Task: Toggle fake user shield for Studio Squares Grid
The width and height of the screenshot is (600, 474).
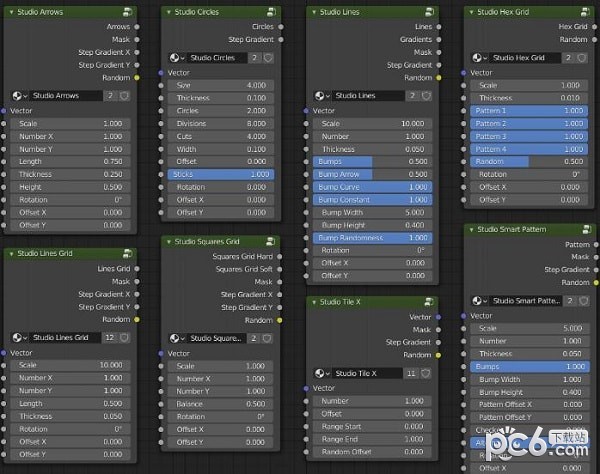Action: pos(267,338)
